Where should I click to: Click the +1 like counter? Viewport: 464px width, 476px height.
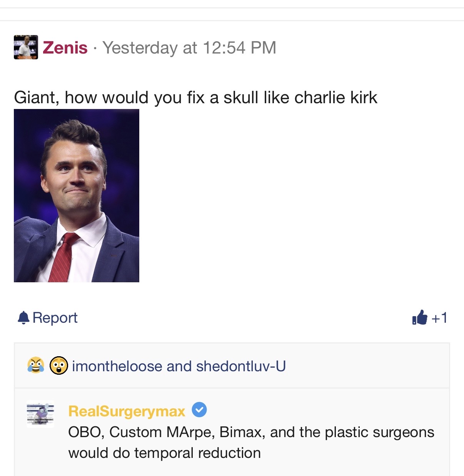(439, 318)
